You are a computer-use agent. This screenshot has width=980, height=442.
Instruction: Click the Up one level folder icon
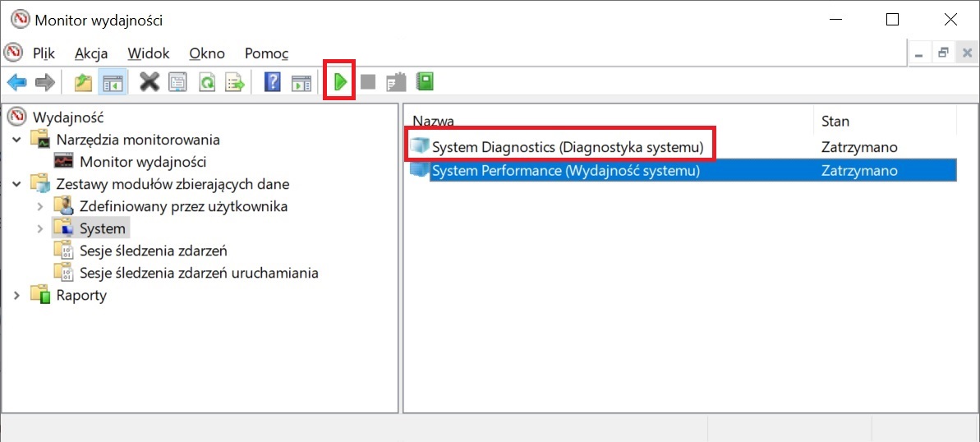tap(83, 82)
